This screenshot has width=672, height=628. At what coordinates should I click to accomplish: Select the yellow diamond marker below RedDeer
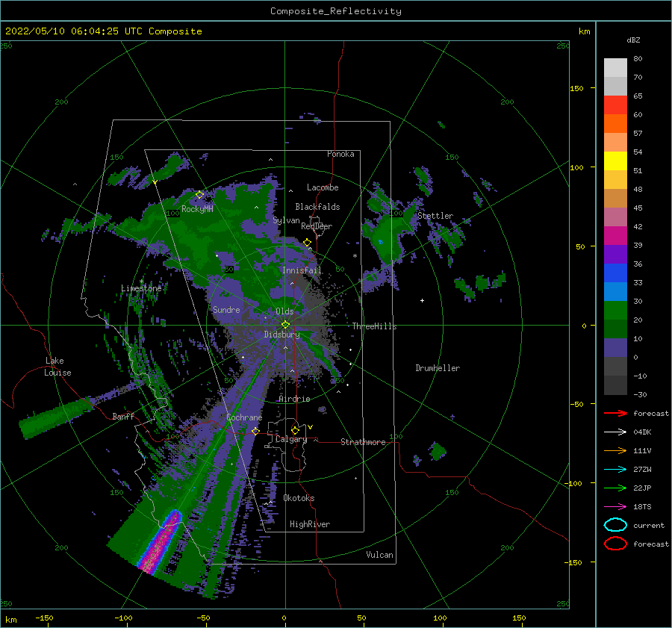307,243
